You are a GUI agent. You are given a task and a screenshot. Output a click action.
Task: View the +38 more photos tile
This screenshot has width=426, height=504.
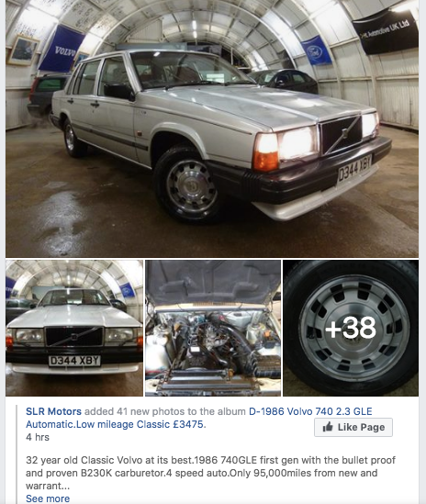(351, 328)
